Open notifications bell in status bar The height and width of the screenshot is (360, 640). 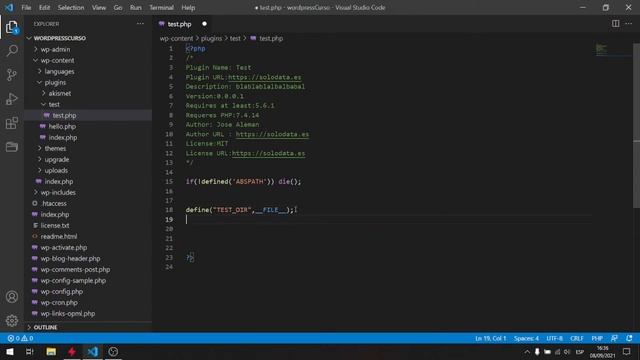[x=629, y=338]
